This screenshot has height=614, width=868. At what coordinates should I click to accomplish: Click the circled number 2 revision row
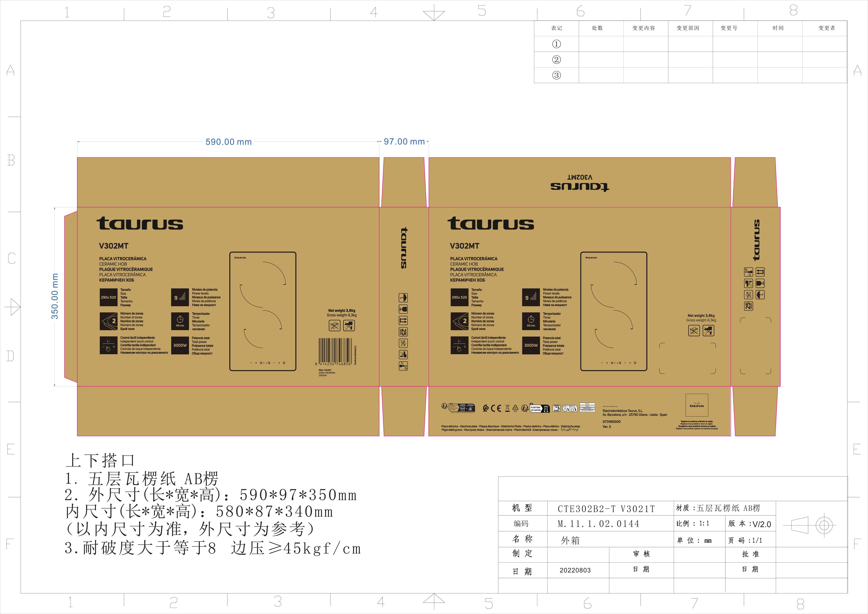(556, 59)
